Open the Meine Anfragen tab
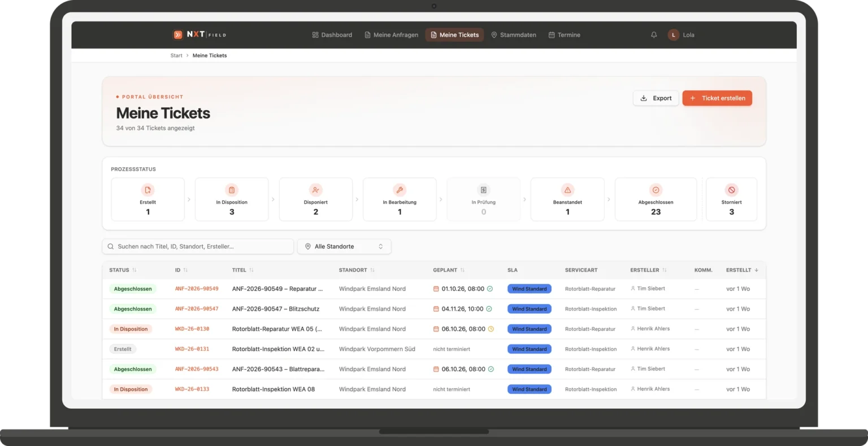The image size is (868, 446). click(x=392, y=35)
